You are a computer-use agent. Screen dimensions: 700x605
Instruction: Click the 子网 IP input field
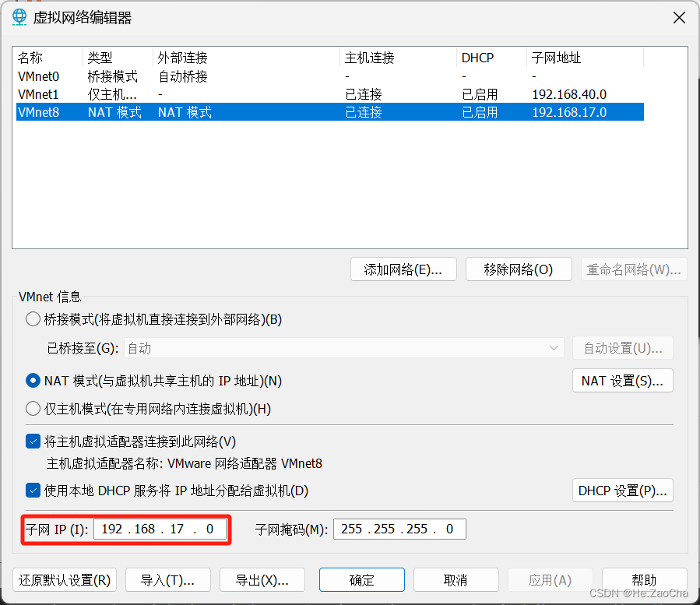click(x=160, y=529)
